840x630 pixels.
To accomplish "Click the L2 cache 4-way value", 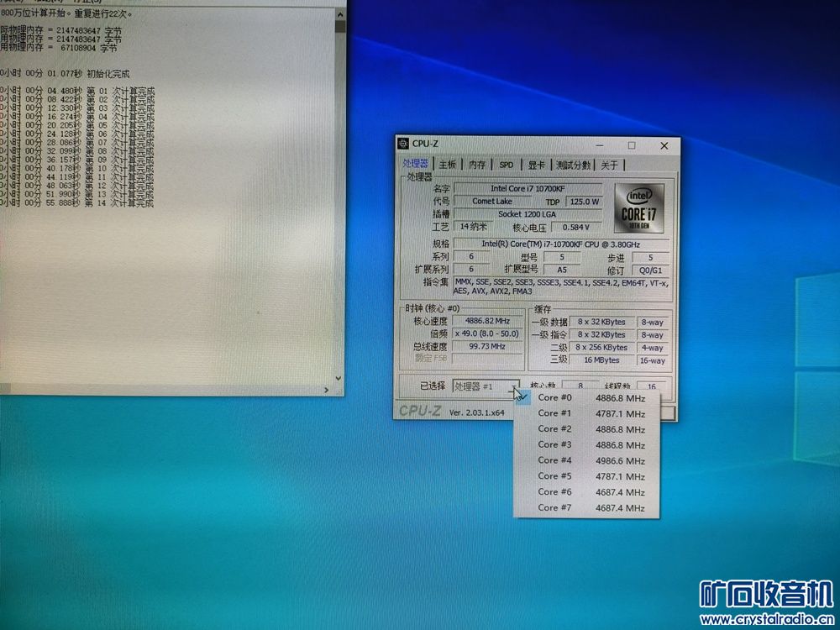I will [653, 348].
